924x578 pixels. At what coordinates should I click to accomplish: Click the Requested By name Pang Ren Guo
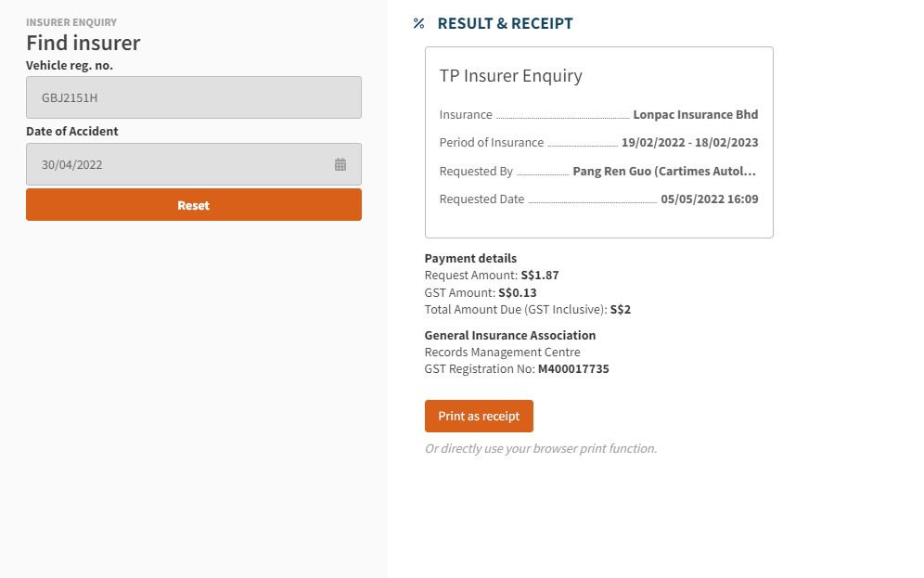pyautogui.click(x=664, y=172)
